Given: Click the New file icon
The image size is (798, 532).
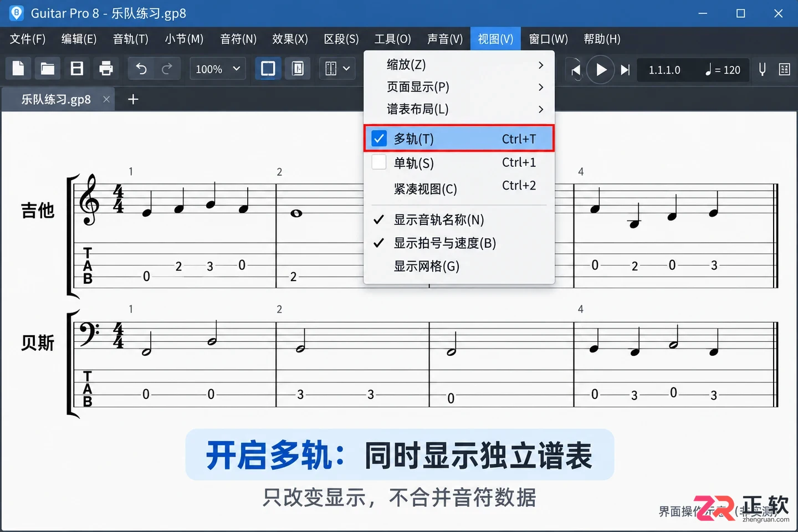Looking at the screenshot, I should 18,69.
